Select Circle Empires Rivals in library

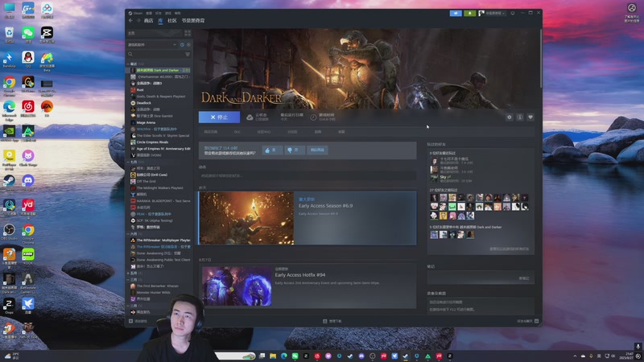click(152, 142)
